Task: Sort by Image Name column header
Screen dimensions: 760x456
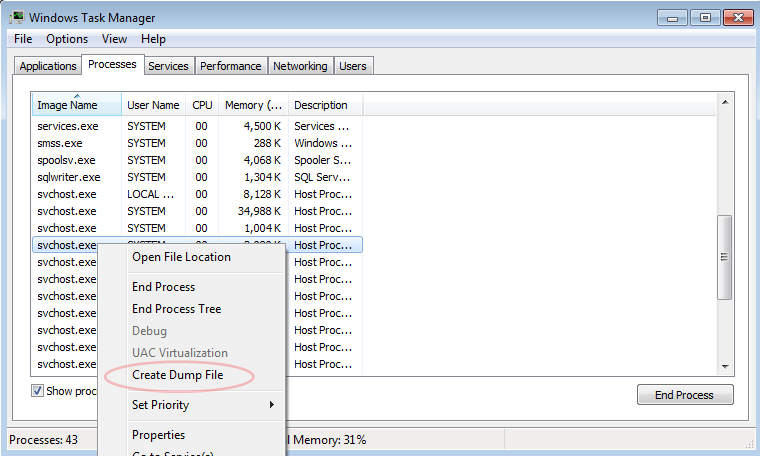Action: coord(77,105)
